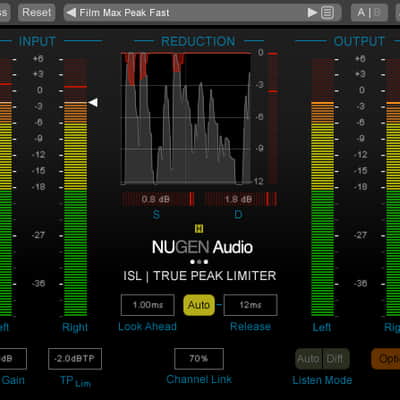Click the reduction history graph
Screen dimensions: 400x400
[186, 118]
